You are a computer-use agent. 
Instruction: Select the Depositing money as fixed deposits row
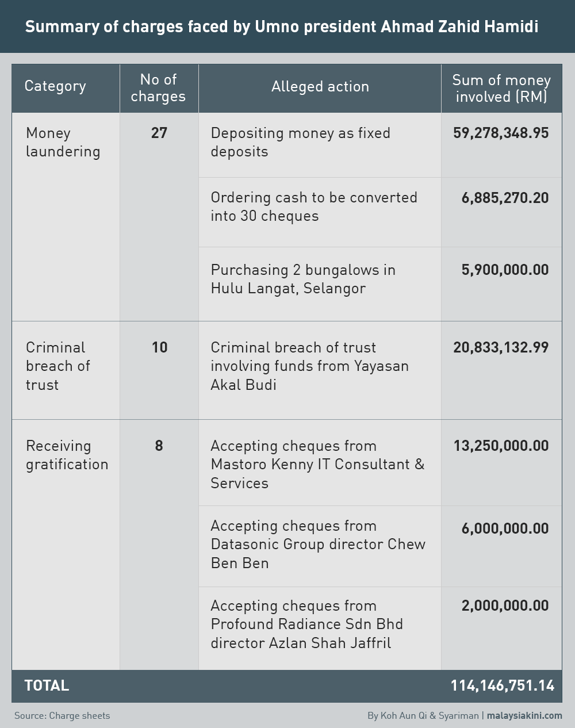(380, 145)
